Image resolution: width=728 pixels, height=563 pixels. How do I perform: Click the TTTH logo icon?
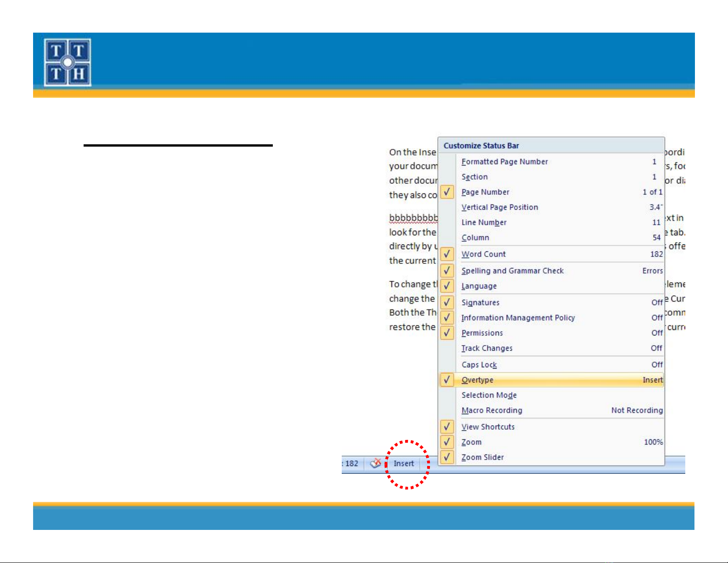(68, 63)
